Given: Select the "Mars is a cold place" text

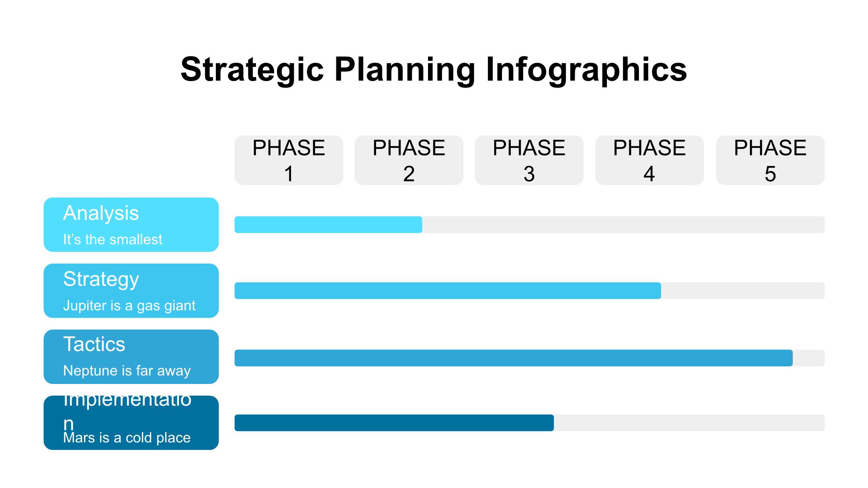Looking at the screenshot, I should [x=127, y=437].
